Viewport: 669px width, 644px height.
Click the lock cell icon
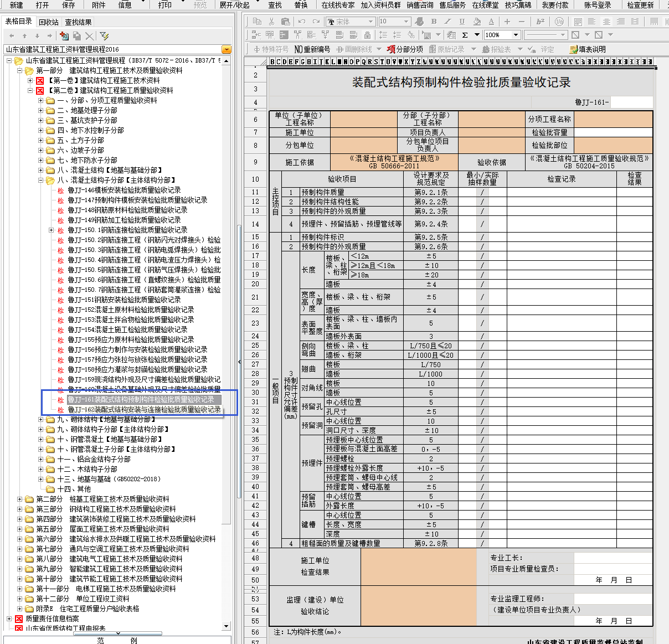[x=367, y=34]
